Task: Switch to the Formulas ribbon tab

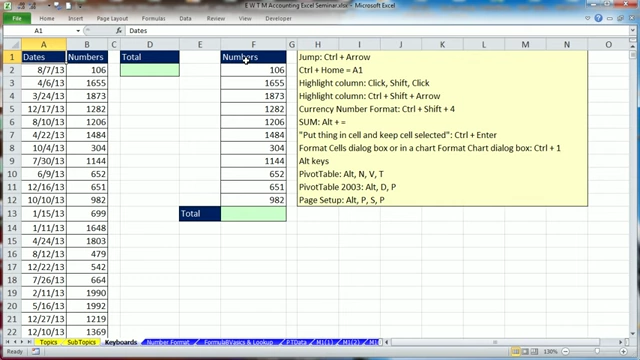Action: pyautogui.click(x=153, y=18)
